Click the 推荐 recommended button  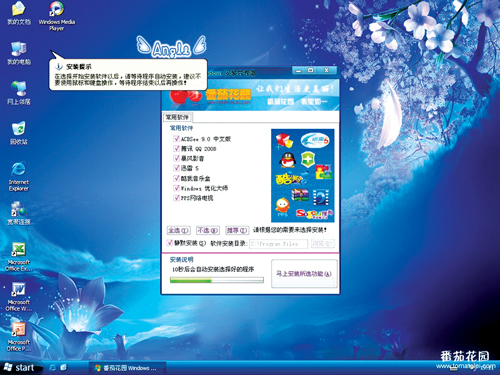click(x=237, y=230)
